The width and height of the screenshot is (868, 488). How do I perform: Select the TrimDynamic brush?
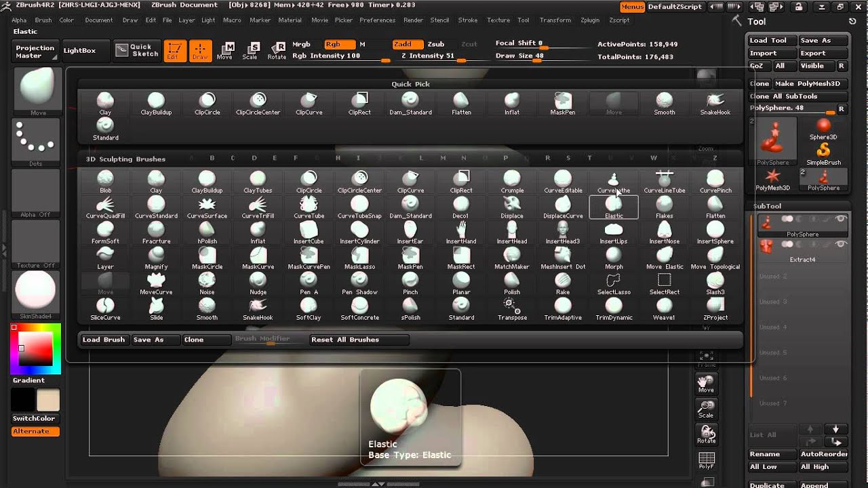tap(614, 308)
